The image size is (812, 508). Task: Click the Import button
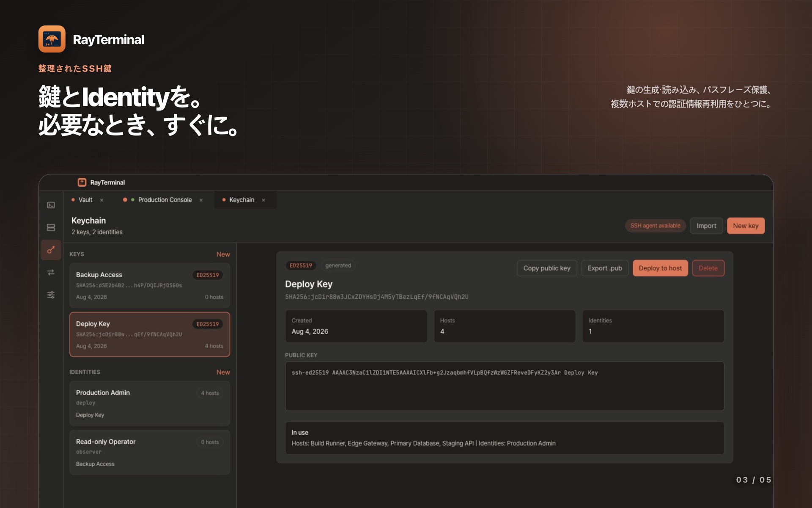coord(706,226)
